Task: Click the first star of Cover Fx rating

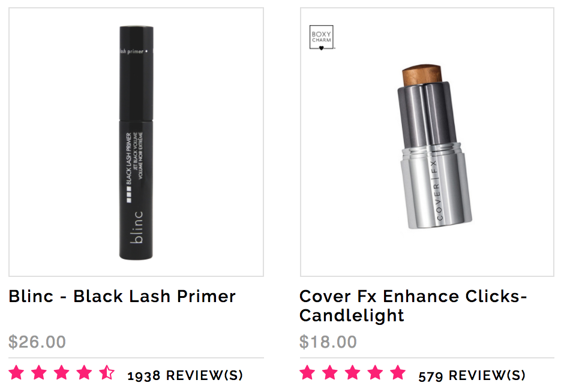Action: (x=308, y=372)
